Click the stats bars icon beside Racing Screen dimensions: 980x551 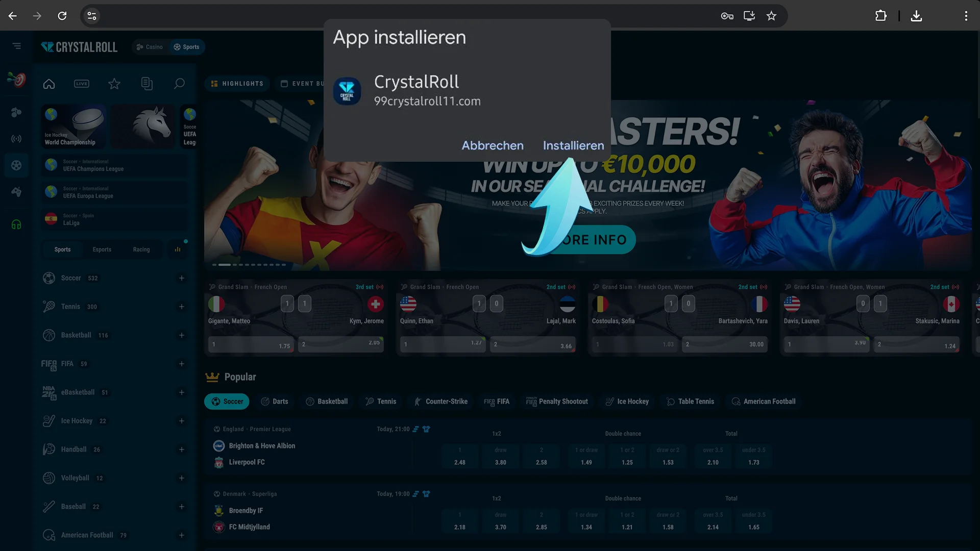coord(178,249)
